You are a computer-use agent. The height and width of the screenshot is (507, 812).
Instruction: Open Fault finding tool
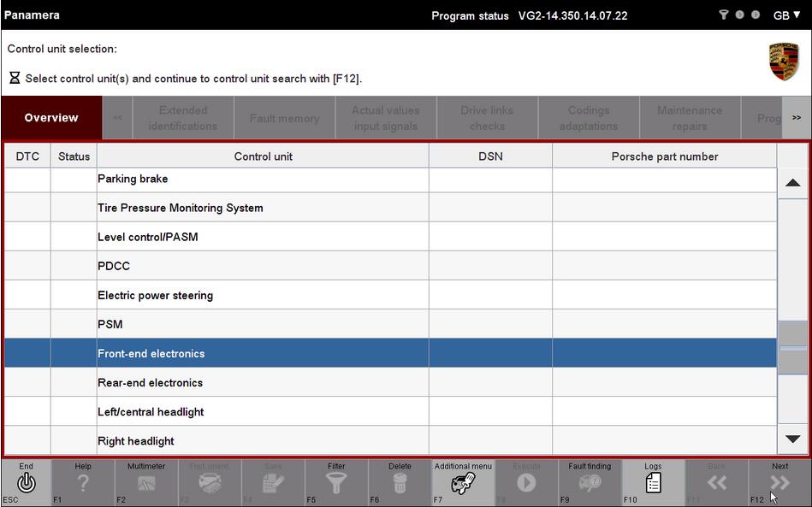point(590,483)
